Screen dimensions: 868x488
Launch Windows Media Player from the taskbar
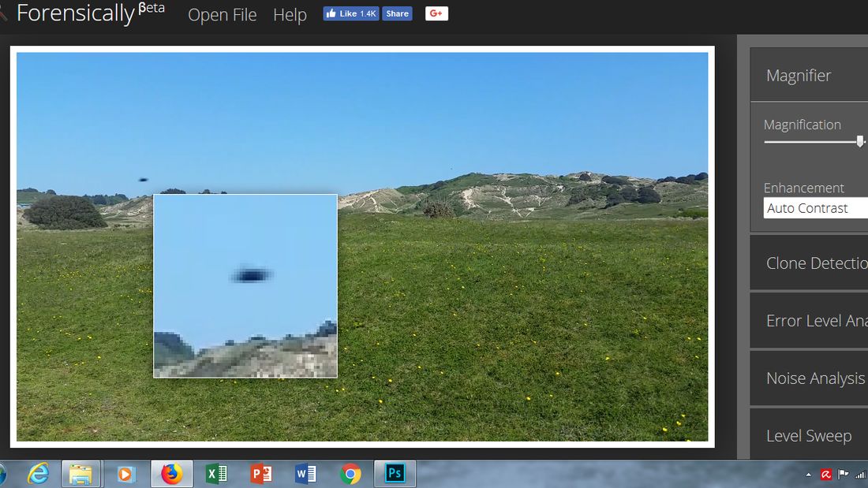(x=125, y=474)
